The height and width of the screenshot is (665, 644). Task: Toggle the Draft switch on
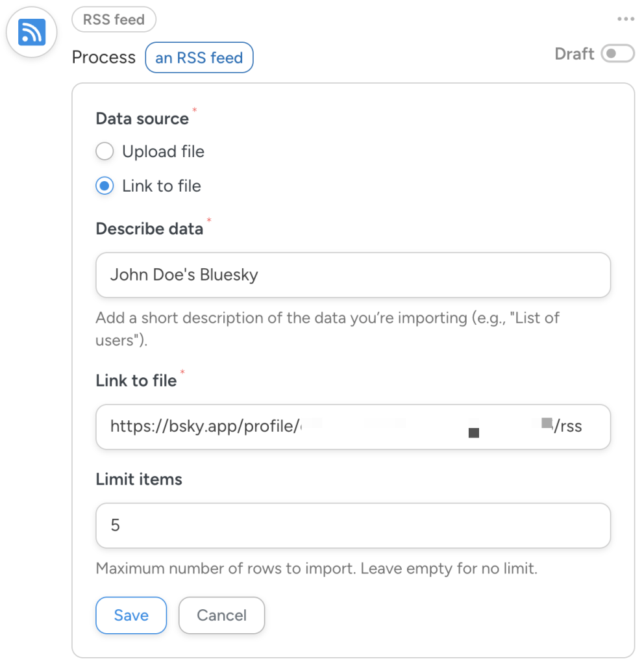coord(617,54)
